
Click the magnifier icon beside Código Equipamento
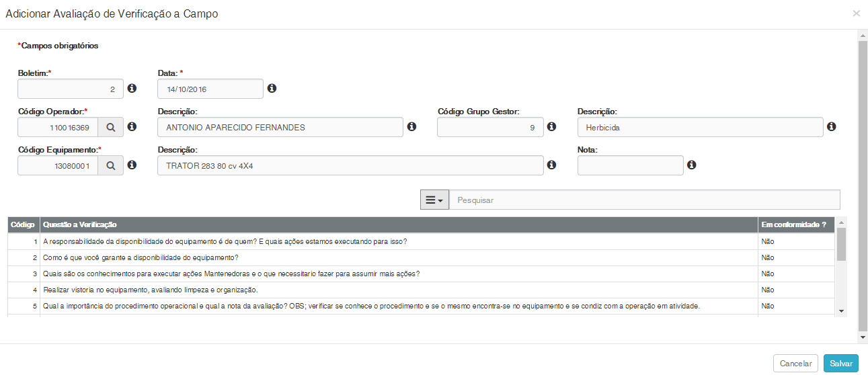point(111,165)
